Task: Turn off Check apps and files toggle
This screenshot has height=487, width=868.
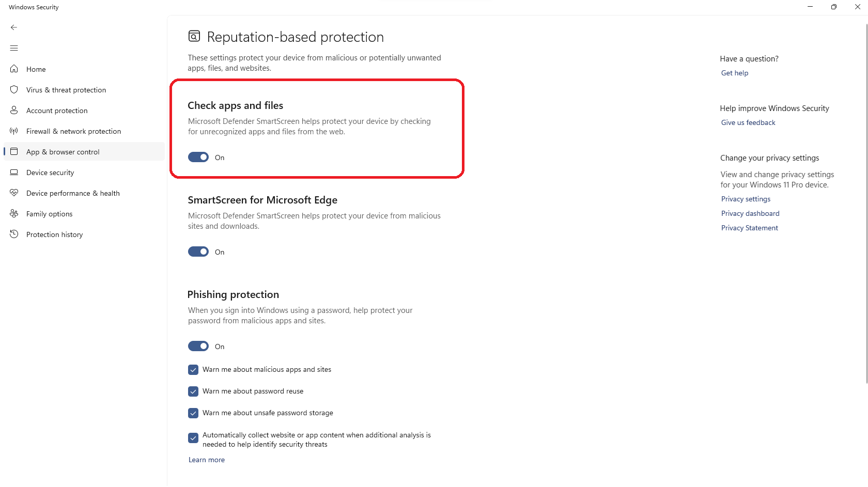Action: tap(198, 157)
